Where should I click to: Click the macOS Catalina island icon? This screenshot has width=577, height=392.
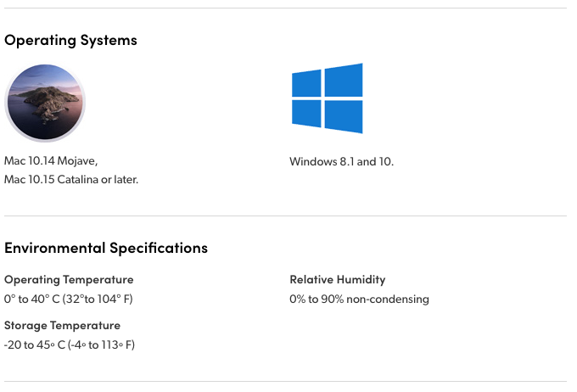point(45,103)
